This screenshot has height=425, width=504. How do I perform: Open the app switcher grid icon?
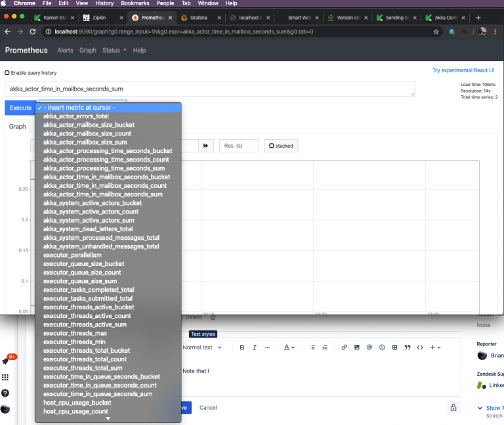pyautogui.click(x=5, y=377)
